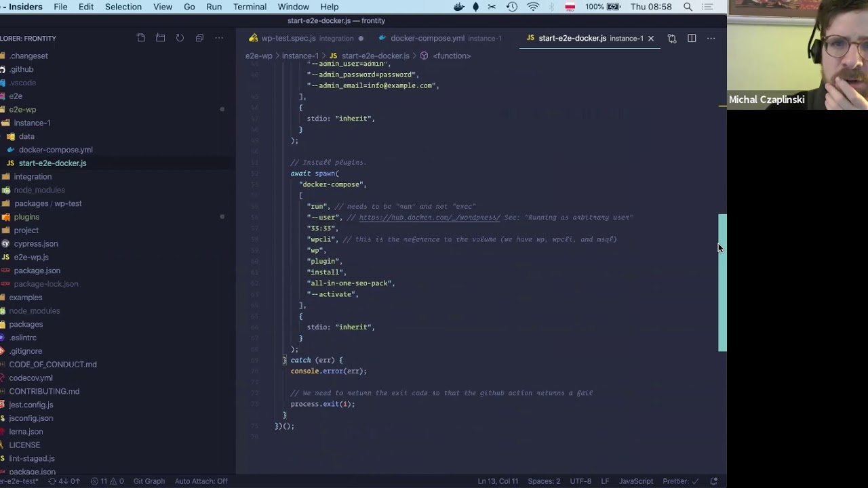Split the editor to the right

pos(692,39)
